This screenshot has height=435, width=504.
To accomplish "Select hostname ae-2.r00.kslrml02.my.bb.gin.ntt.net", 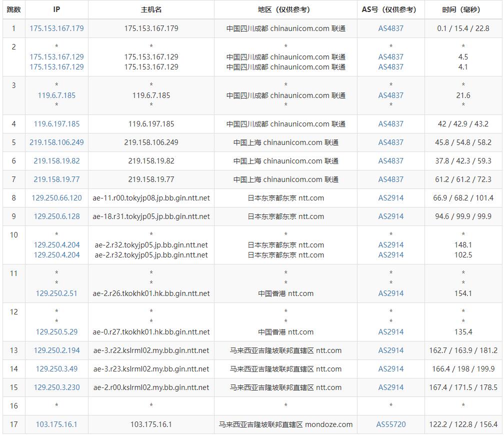I will click(x=151, y=387).
